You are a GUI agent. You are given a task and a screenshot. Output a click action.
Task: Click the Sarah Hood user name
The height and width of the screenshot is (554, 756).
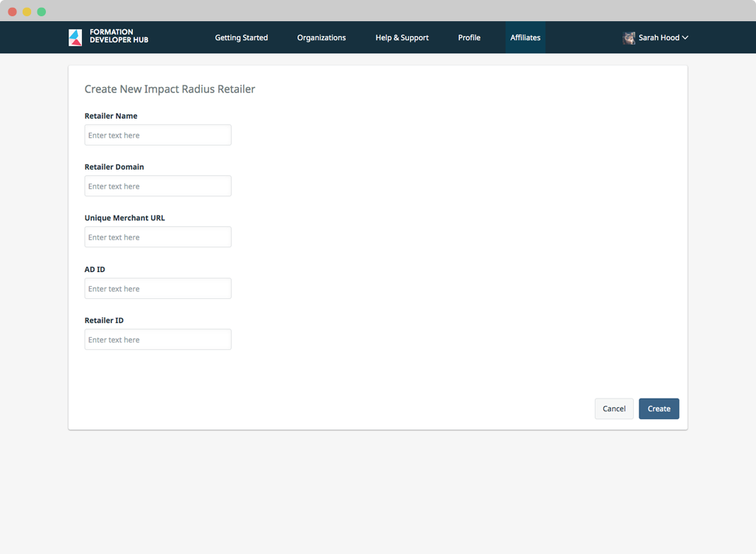(x=658, y=37)
